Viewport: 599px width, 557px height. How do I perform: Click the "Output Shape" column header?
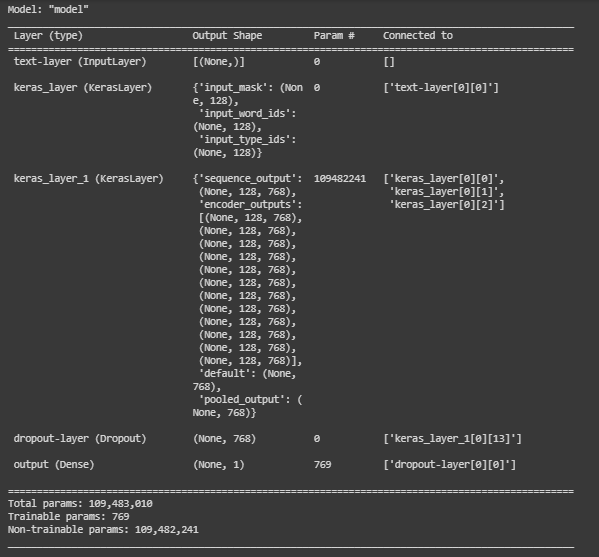(x=227, y=36)
